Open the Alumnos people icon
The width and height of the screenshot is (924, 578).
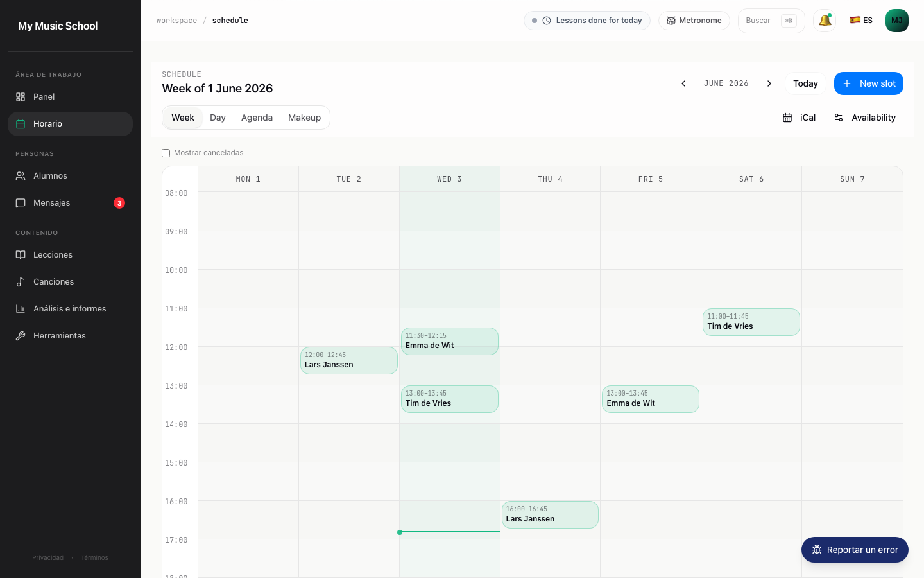[x=21, y=176]
